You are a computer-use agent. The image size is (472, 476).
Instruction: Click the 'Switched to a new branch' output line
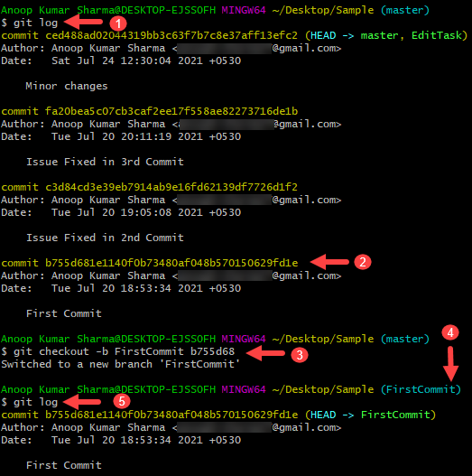pyautogui.click(x=120, y=364)
